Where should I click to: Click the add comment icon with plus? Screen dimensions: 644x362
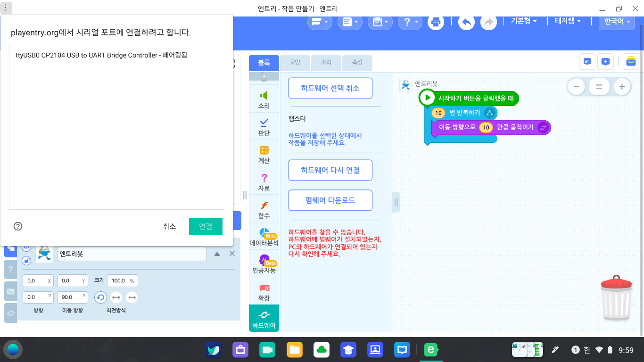pos(605,61)
